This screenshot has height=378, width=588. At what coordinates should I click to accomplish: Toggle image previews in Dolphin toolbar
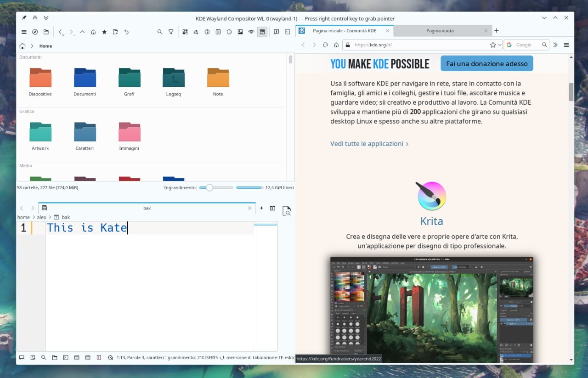click(240, 32)
